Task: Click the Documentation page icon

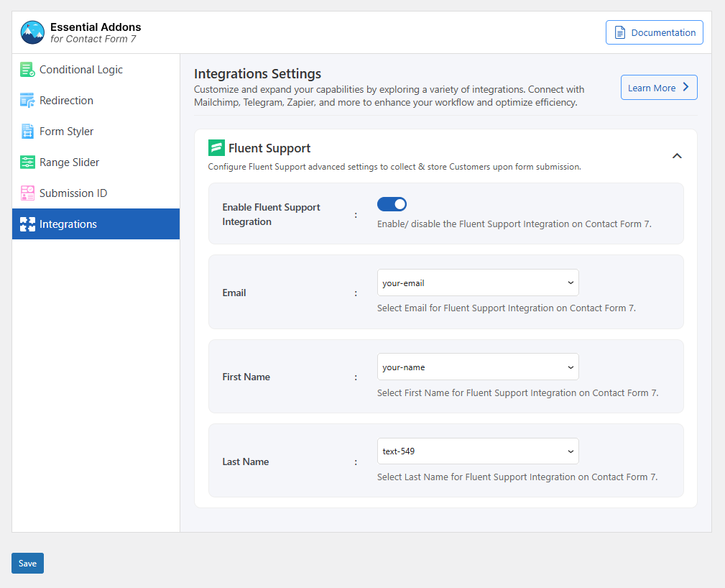Action: point(619,32)
